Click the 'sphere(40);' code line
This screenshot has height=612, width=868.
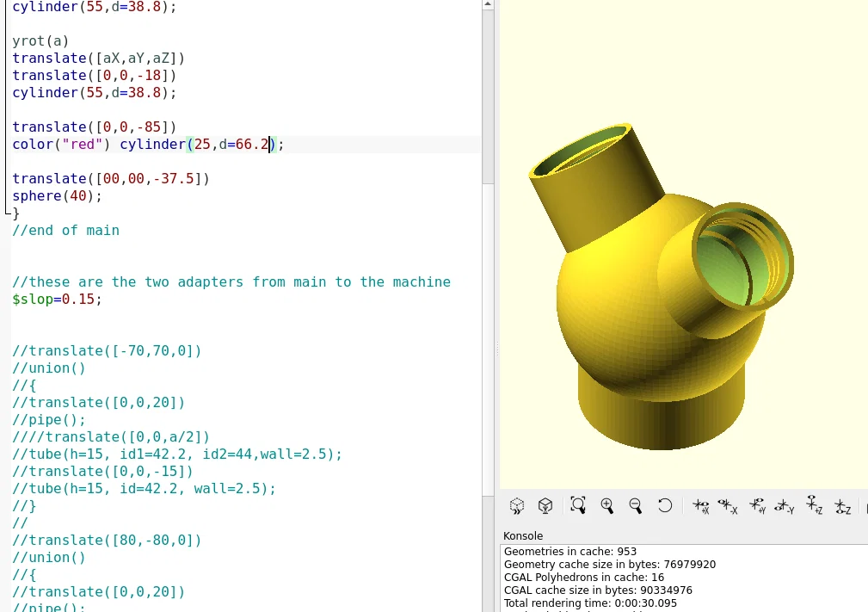point(57,195)
